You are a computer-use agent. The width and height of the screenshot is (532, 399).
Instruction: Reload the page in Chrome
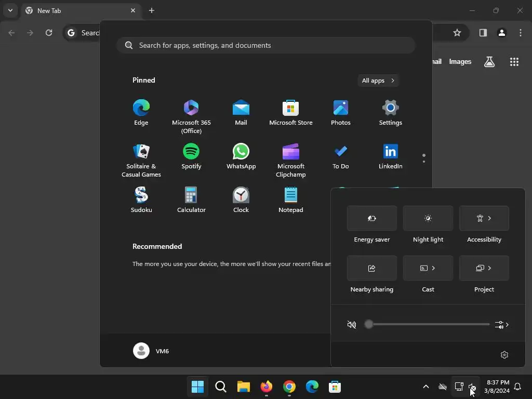pos(49,33)
